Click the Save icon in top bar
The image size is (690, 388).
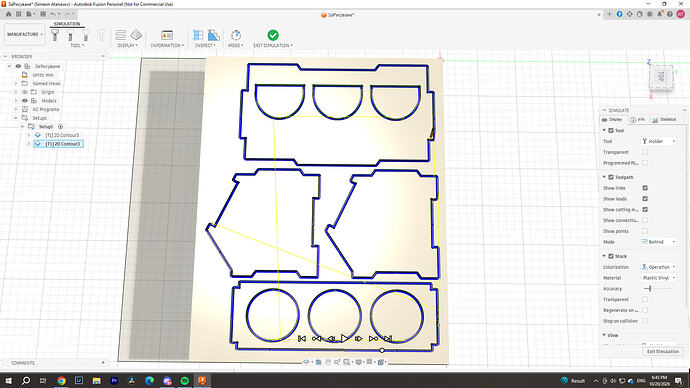click(43, 14)
